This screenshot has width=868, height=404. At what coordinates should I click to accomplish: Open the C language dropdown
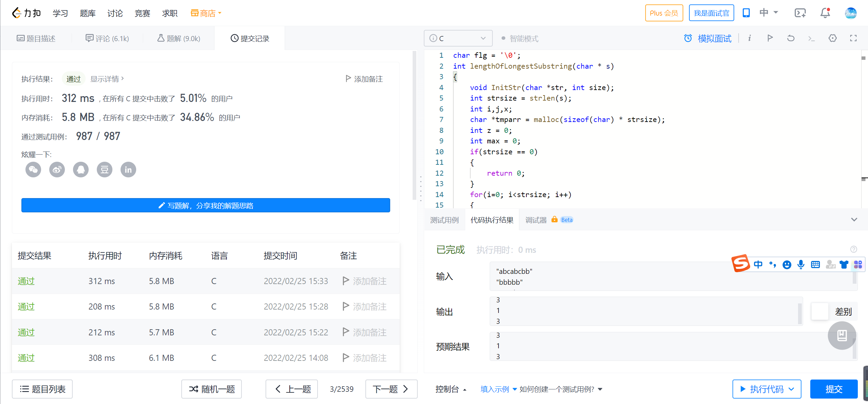[x=458, y=38]
